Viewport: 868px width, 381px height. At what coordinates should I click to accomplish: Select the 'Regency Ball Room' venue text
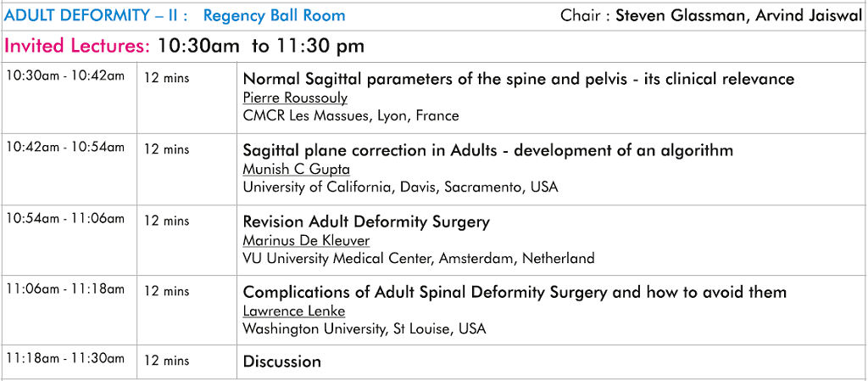[x=274, y=15]
